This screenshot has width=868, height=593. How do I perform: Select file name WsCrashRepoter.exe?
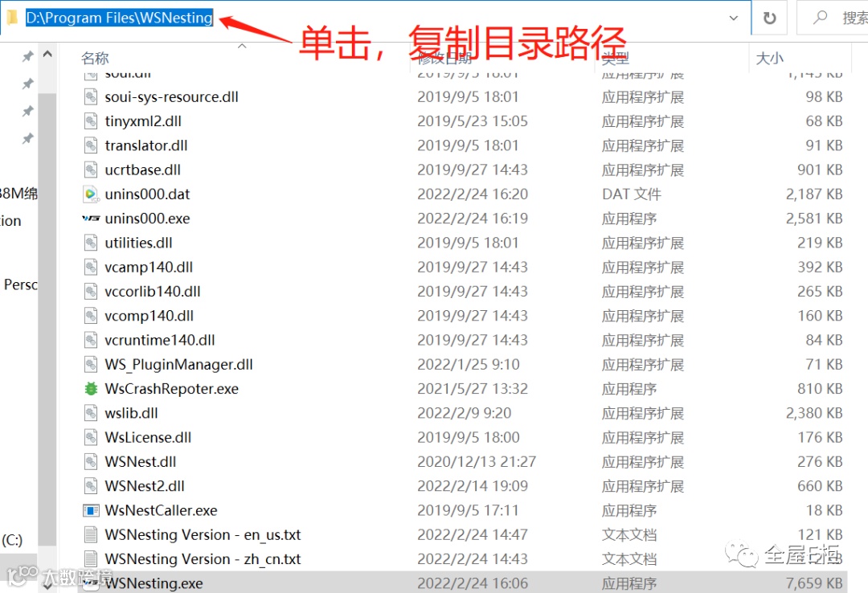(172, 389)
